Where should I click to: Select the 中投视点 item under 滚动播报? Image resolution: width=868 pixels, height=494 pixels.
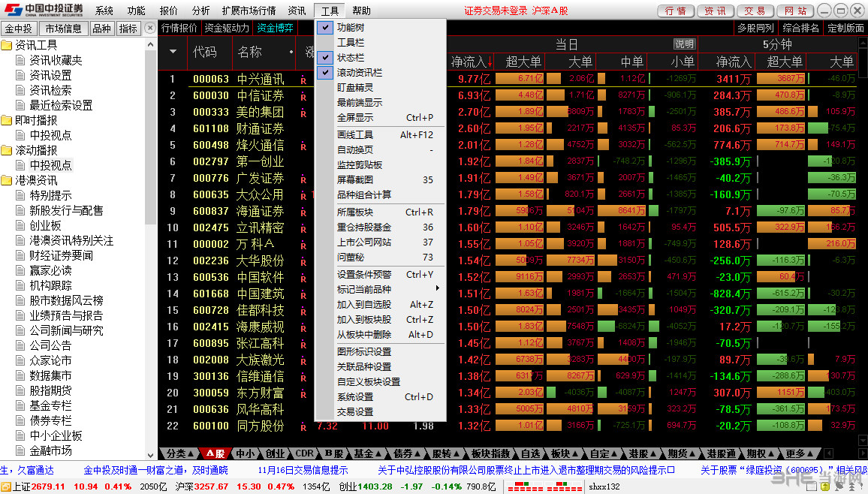pyautogui.click(x=50, y=165)
